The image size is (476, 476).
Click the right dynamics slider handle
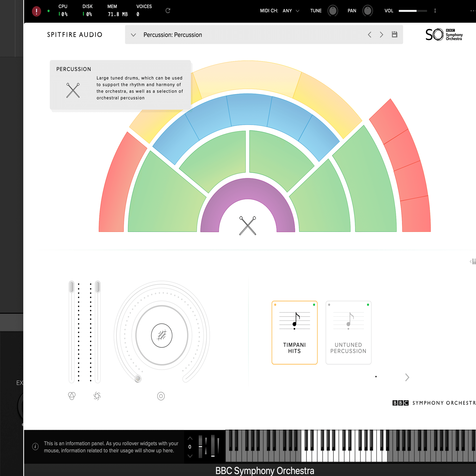click(x=98, y=287)
